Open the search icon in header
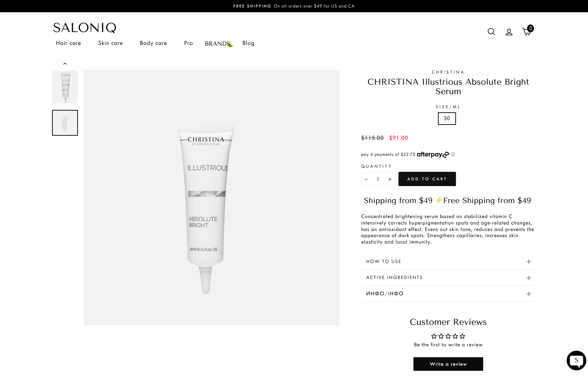Viewport: 588px width, 380px height. click(491, 32)
